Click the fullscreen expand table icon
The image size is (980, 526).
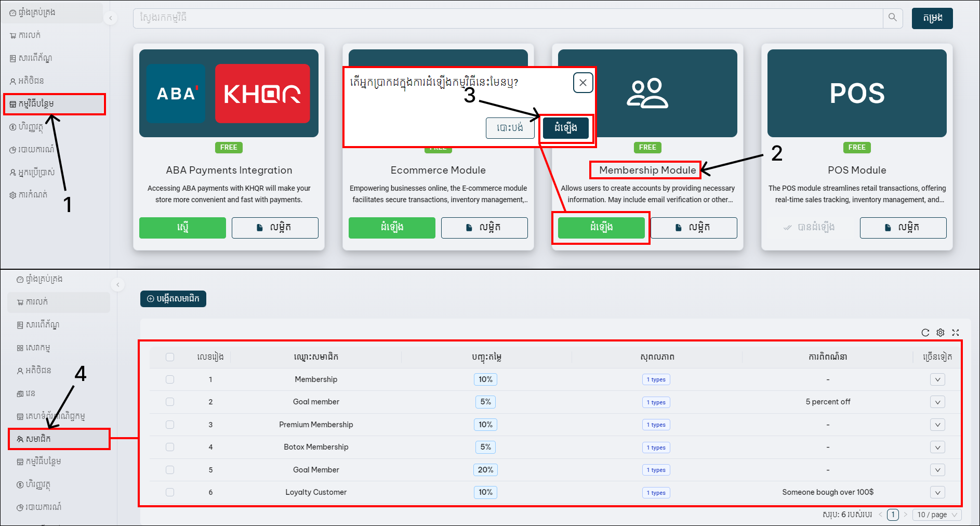click(x=955, y=333)
